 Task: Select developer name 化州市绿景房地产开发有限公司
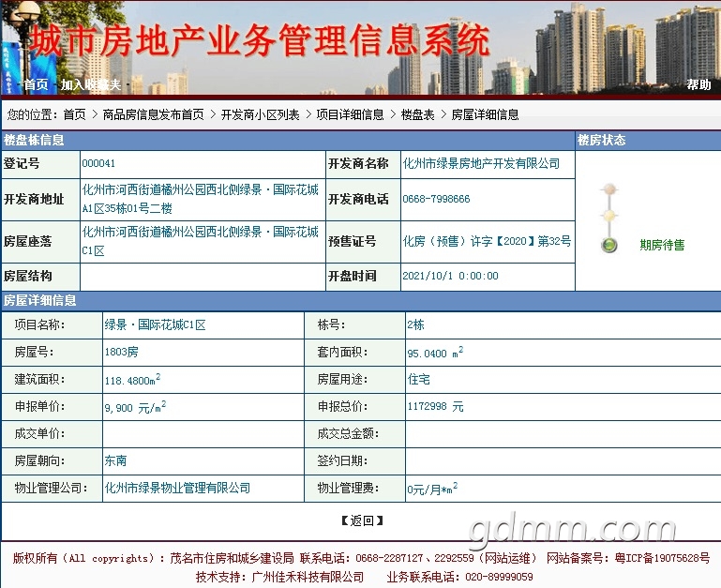[481, 163]
